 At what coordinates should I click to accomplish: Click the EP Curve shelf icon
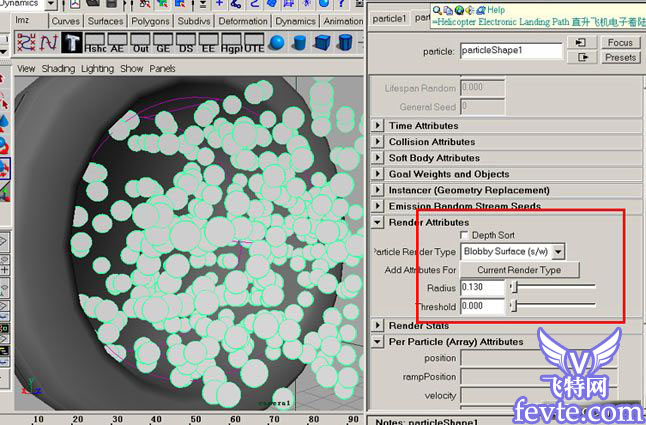coord(48,42)
